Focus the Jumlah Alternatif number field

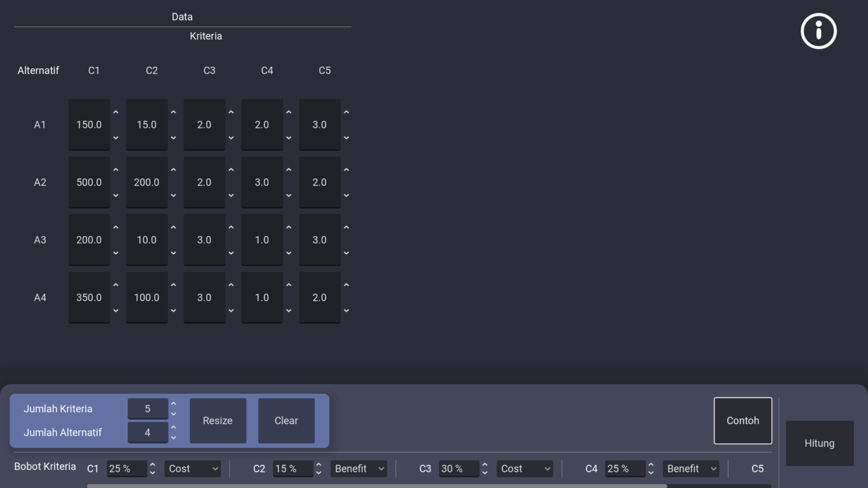(x=148, y=433)
